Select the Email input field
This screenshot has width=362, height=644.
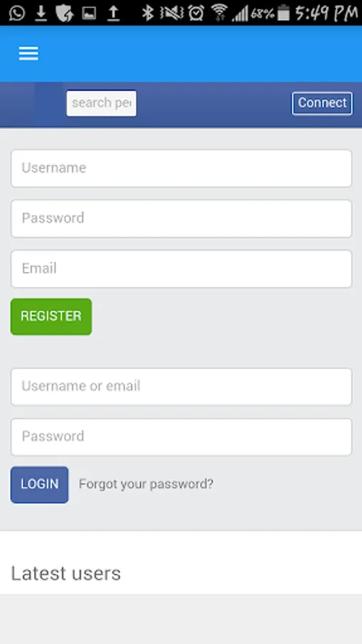point(182,268)
